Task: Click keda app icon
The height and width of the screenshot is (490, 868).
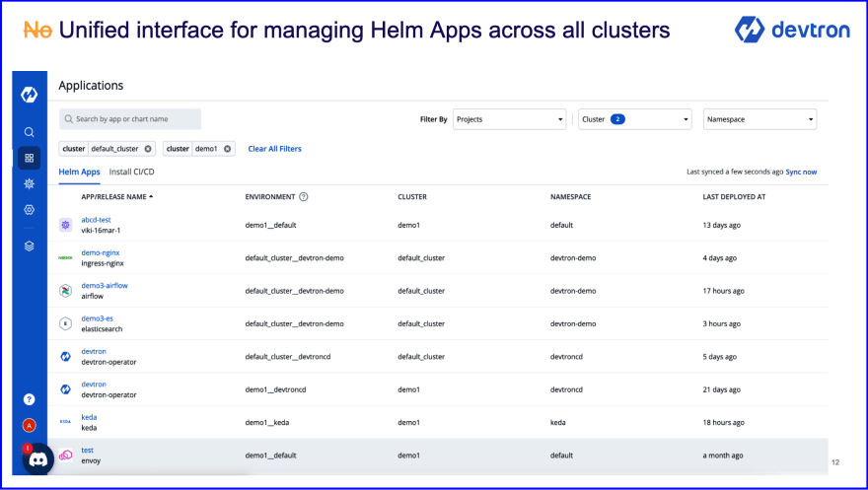Action: [x=65, y=422]
